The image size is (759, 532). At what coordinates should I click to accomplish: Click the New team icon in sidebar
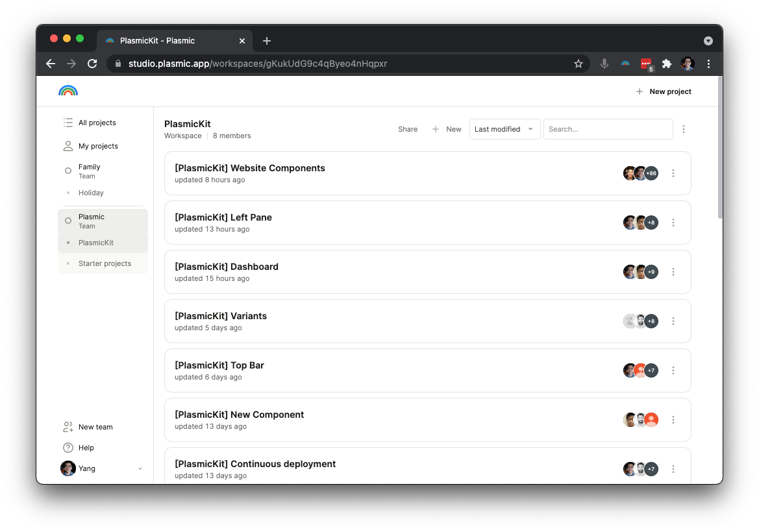click(x=68, y=427)
